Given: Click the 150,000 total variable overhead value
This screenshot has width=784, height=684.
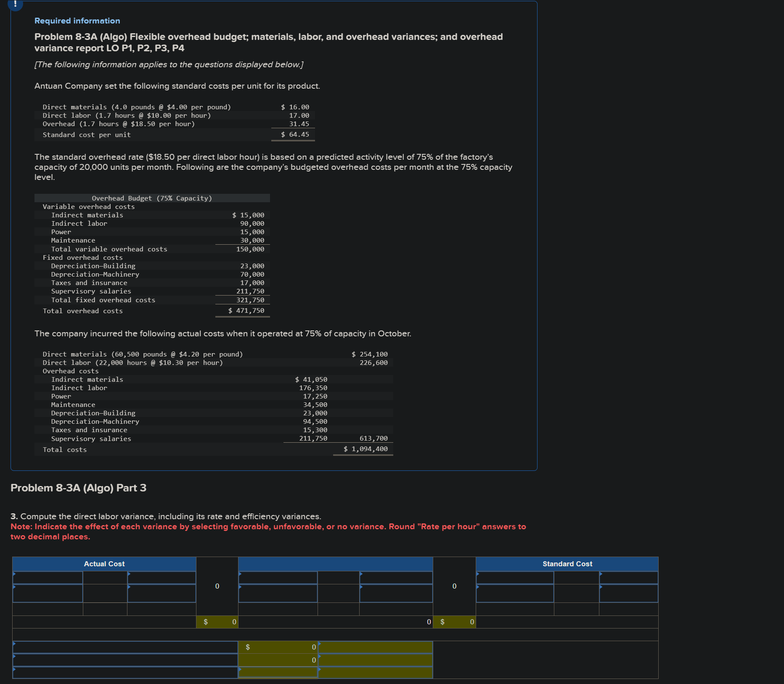Looking at the screenshot, I should point(250,249).
